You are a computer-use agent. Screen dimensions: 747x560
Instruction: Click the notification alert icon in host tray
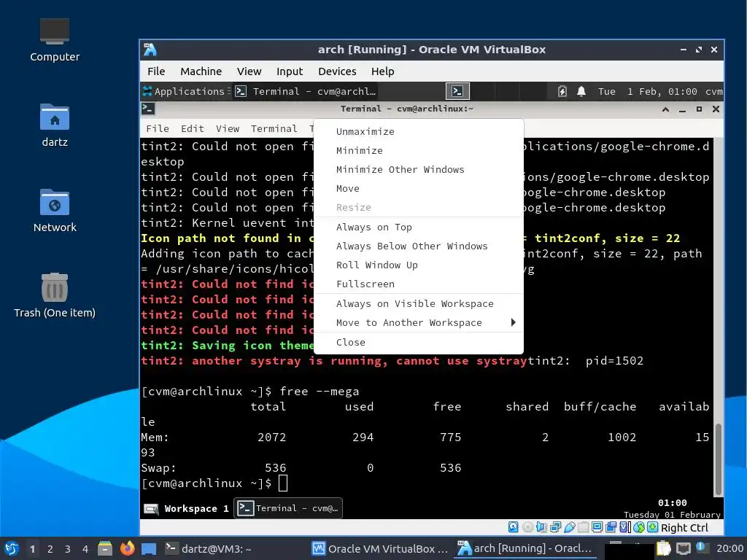click(700, 547)
